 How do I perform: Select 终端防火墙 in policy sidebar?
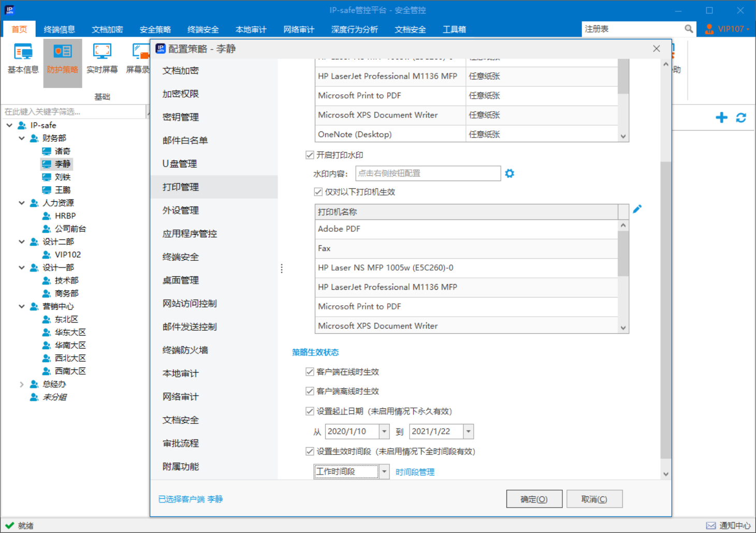[214, 350]
